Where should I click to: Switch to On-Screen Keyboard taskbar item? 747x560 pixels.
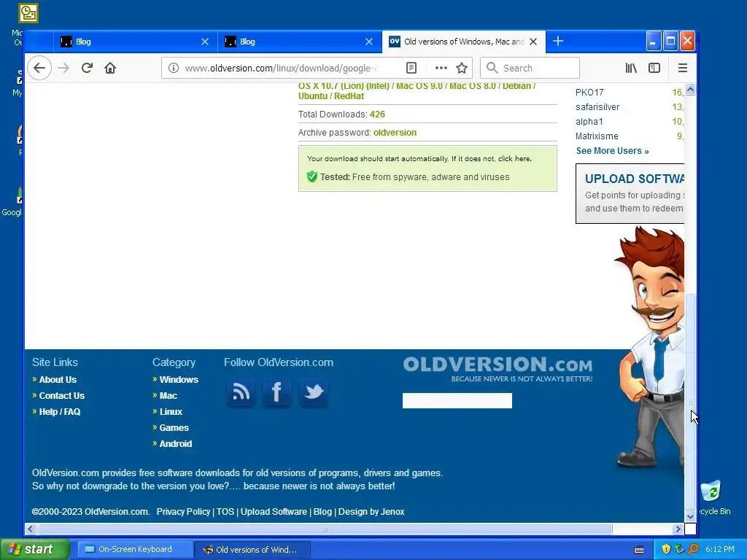coord(135,549)
